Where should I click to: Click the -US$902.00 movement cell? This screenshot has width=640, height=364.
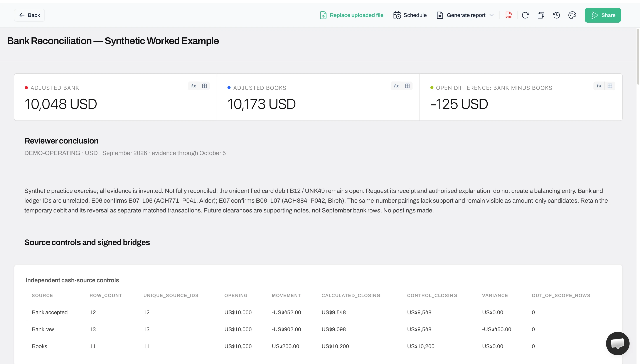click(286, 329)
